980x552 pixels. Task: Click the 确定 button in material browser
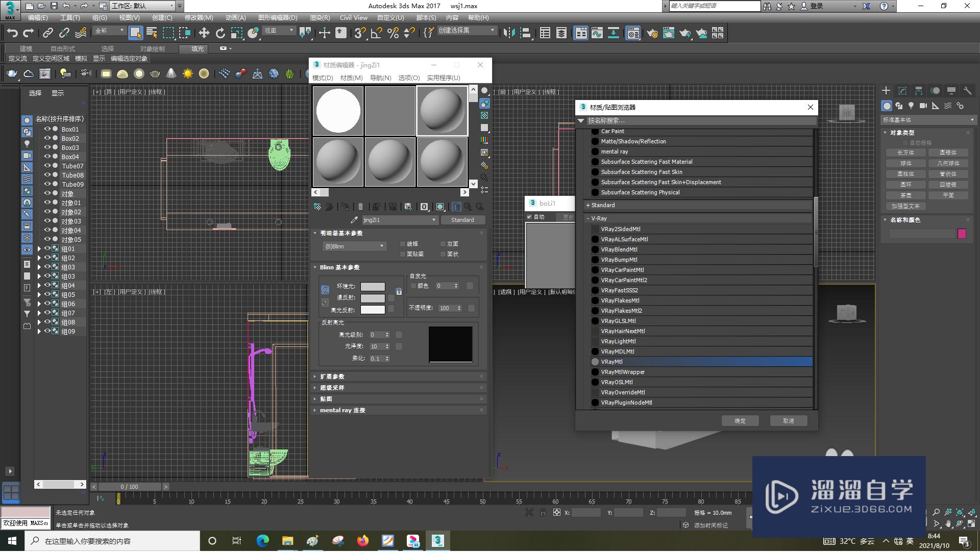(740, 421)
